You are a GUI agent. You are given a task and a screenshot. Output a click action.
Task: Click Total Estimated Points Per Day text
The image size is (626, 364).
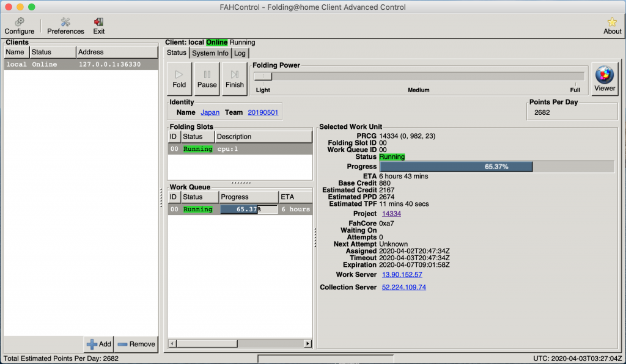[x=61, y=359]
